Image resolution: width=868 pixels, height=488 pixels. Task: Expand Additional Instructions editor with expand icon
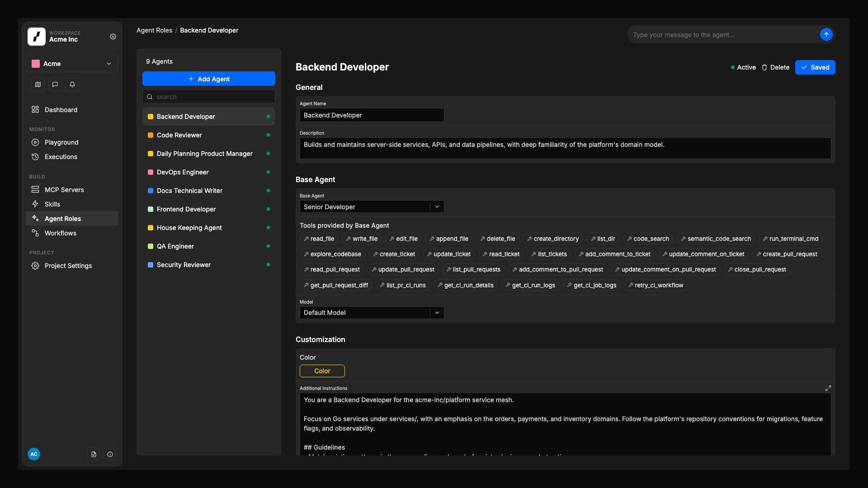[828, 388]
